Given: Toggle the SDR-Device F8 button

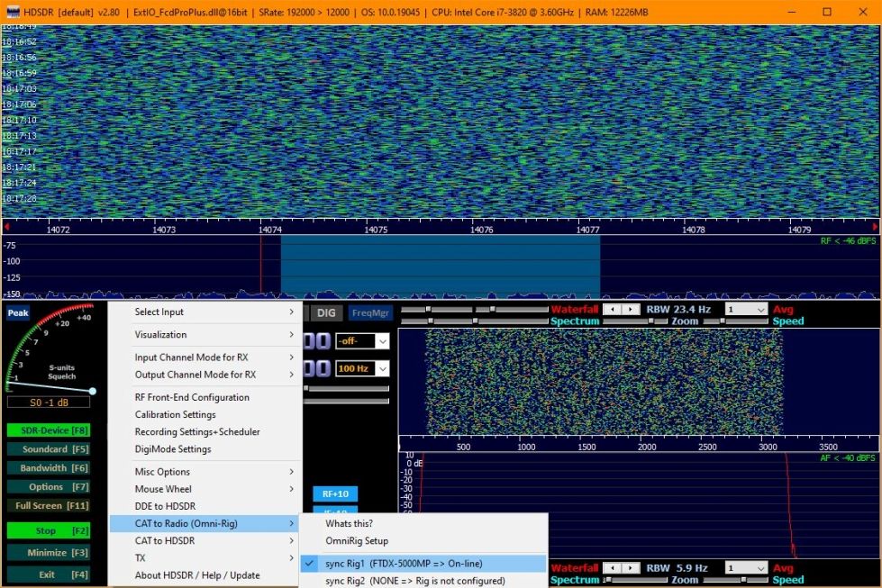Looking at the screenshot, I should tap(49, 430).
